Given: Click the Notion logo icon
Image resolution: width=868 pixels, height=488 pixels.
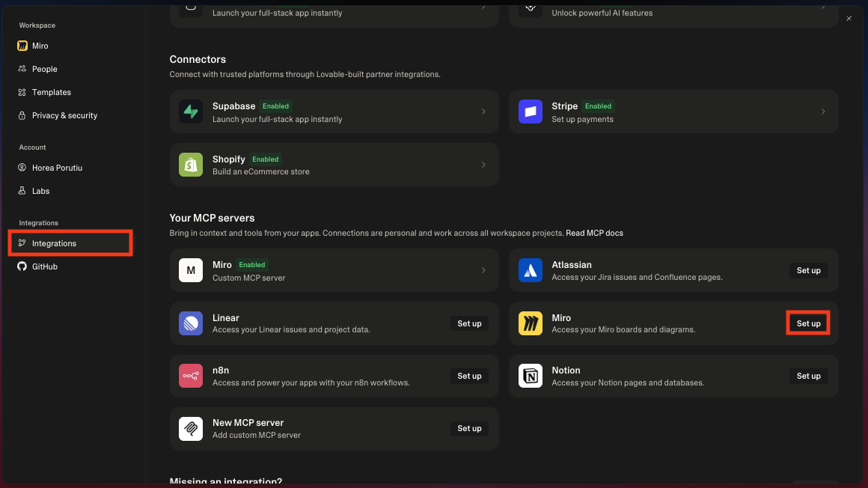Looking at the screenshot, I should (531, 376).
